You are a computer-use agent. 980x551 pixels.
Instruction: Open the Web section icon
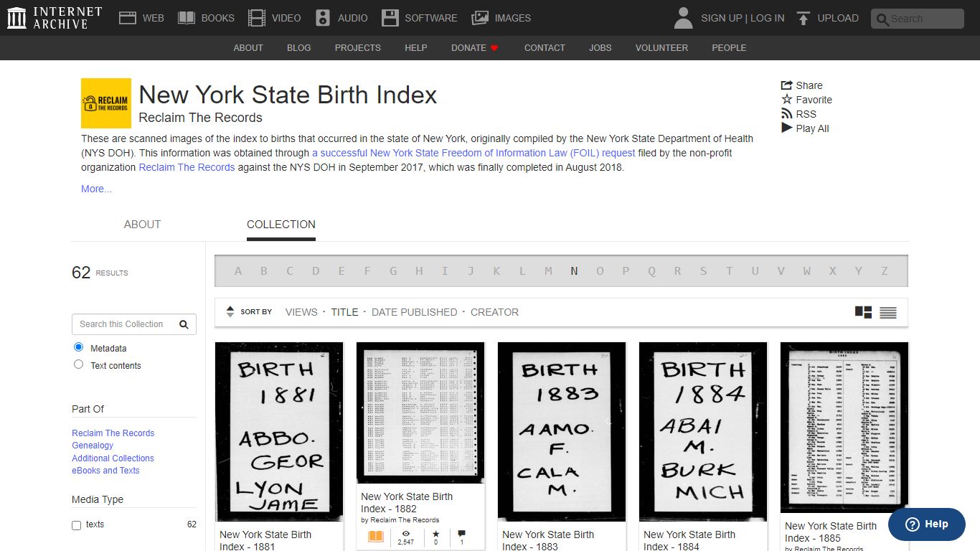tap(128, 18)
